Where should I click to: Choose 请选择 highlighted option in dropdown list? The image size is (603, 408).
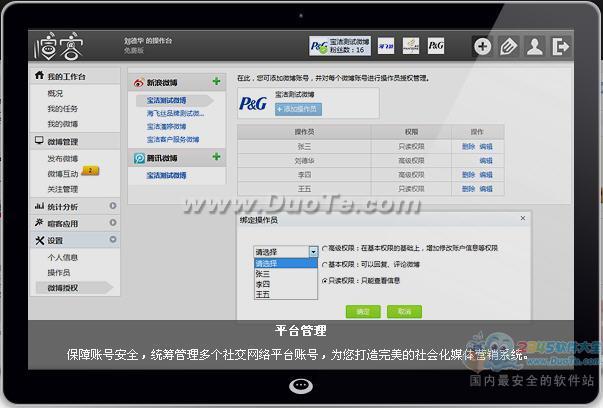point(286,263)
